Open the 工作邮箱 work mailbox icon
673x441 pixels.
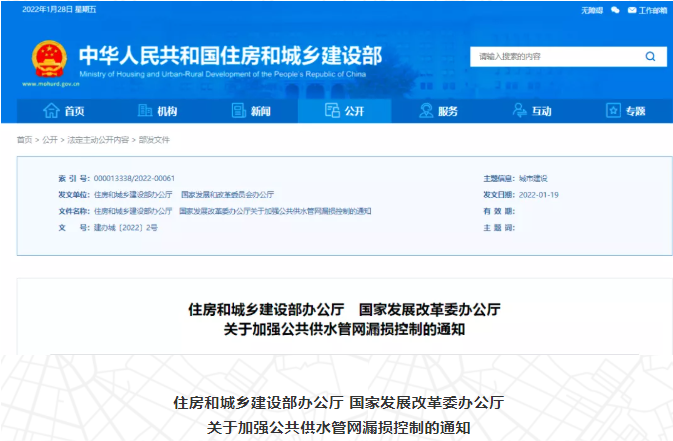(x=633, y=10)
